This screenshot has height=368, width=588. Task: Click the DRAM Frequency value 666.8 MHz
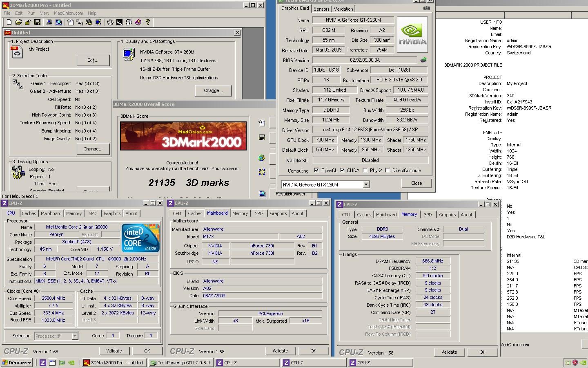click(433, 261)
